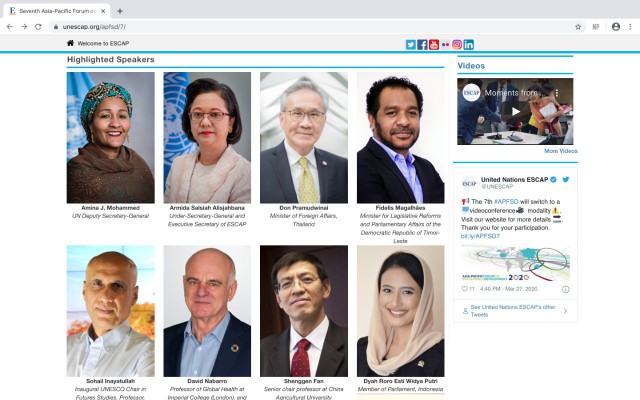The width and height of the screenshot is (640, 400).
Task: Open ESCAP Flickr icon
Action: 445,44
